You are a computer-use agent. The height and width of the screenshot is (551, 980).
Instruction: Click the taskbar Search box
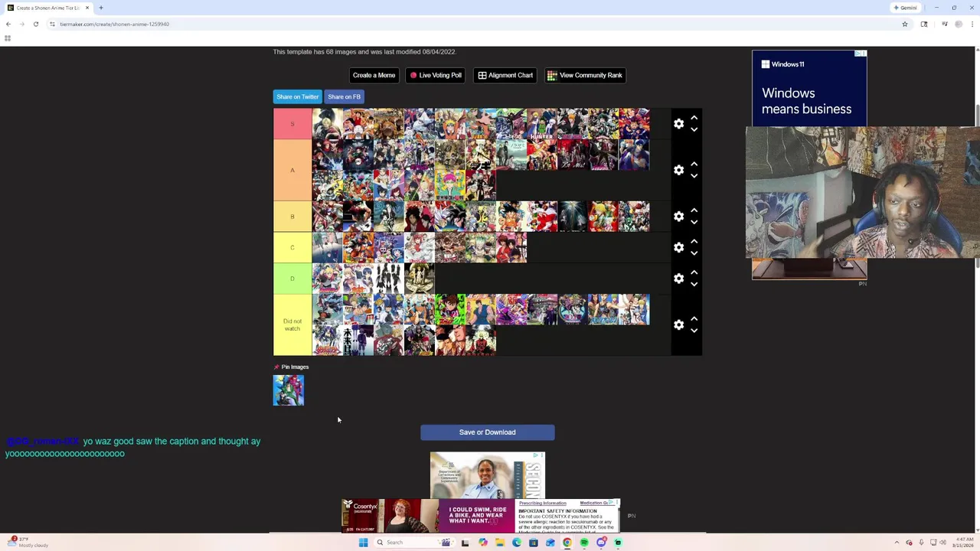click(413, 543)
